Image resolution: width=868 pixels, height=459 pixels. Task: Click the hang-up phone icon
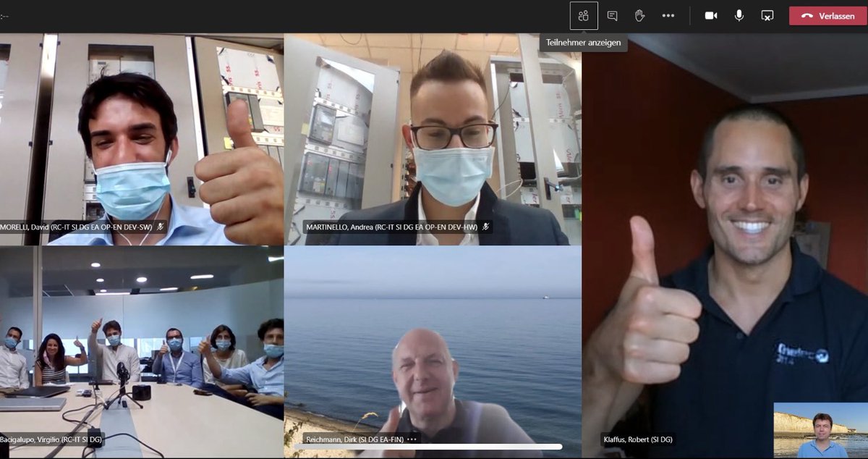[x=807, y=15]
